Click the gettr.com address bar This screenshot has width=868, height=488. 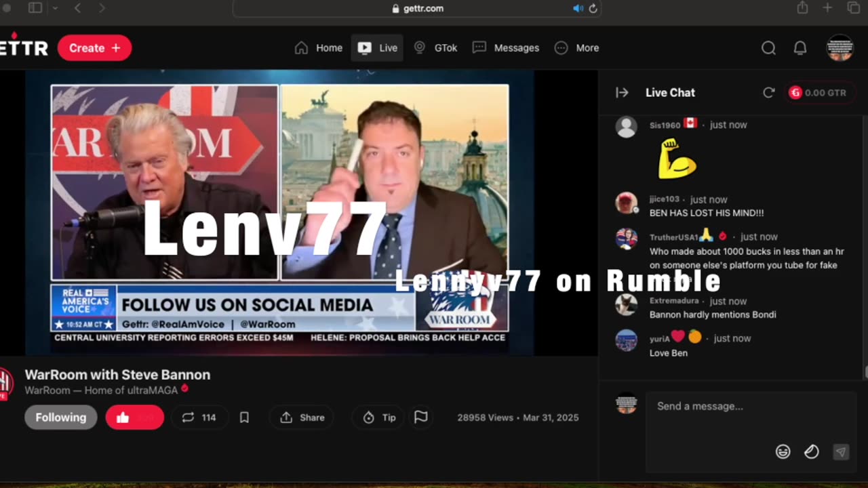pyautogui.click(x=417, y=9)
